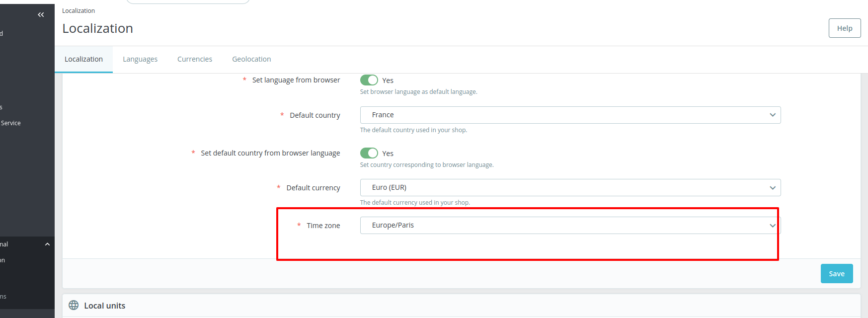Open the Default country dropdown
Image resolution: width=868 pixels, height=318 pixels.
tap(570, 115)
